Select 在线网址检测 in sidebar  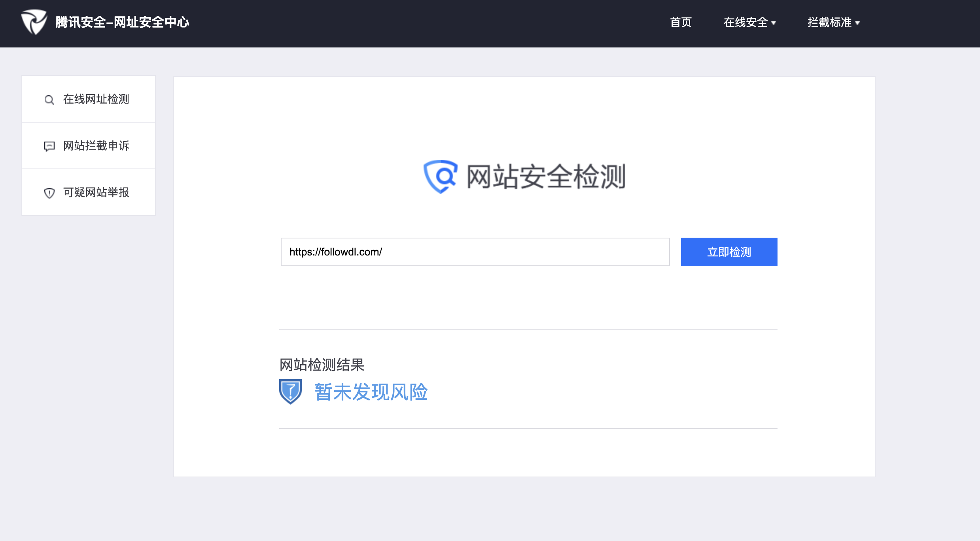click(x=96, y=99)
